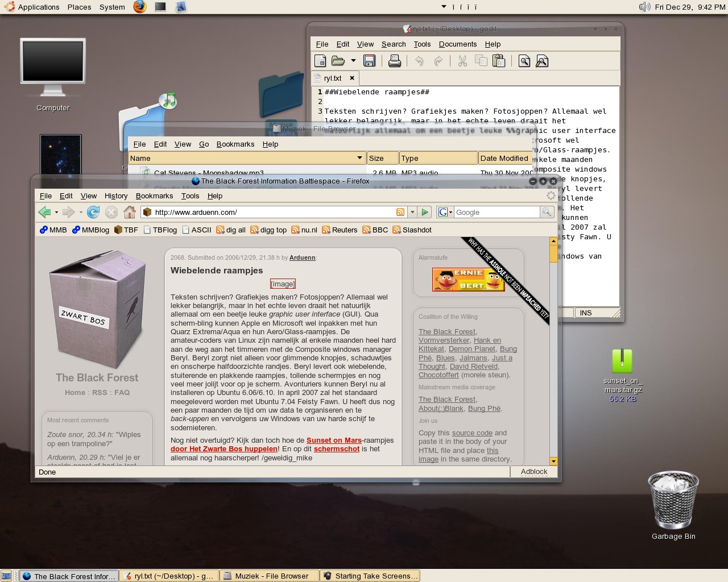The image size is (728, 582).
Task: Click Firefox Stop loading icon
Action: pos(111,212)
